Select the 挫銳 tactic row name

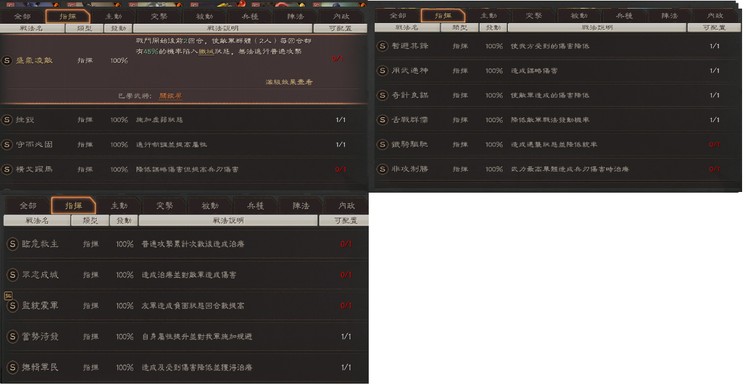25,120
